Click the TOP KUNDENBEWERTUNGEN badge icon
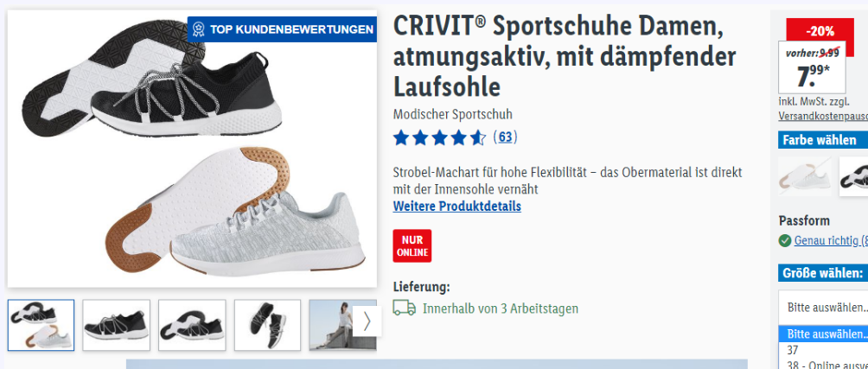This screenshot has width=868, height=369. [x=199, y=29]
